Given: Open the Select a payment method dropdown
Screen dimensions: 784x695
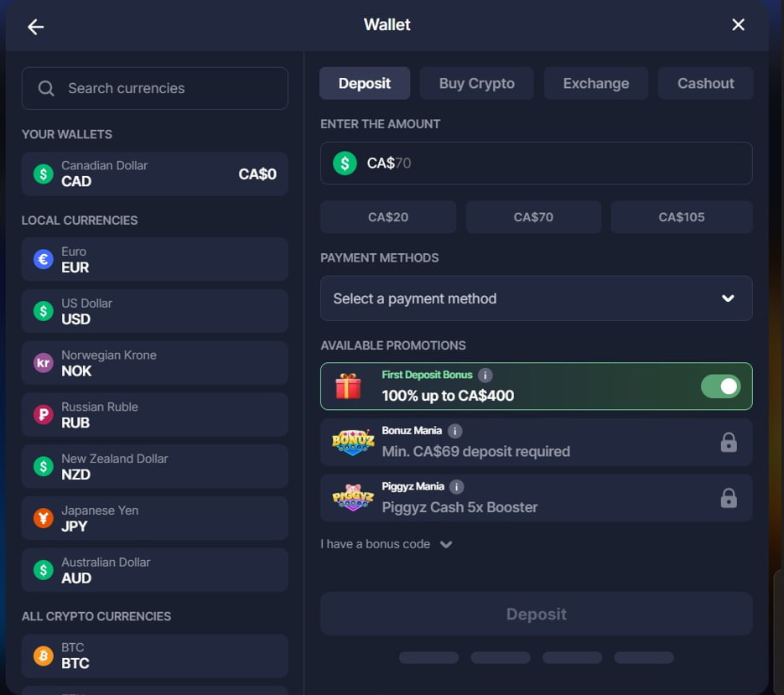Looking at the screenshot, I should [536, 298].
